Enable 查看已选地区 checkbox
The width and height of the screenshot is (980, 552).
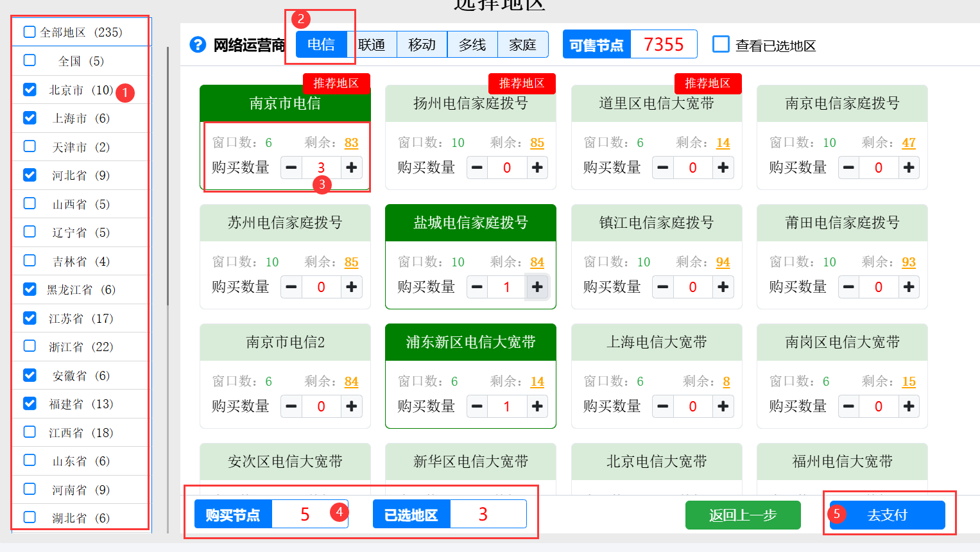pyautogui.click(x=721, y=45)
